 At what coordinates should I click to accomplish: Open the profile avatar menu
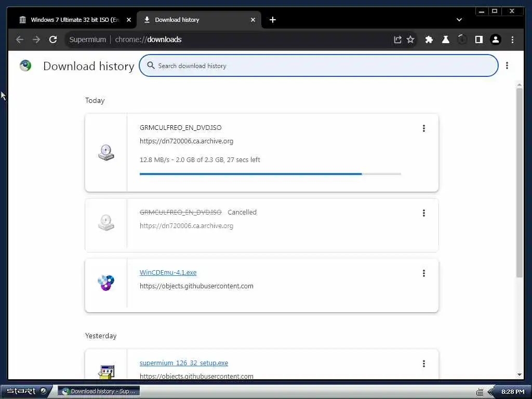(x=495, y=39)
